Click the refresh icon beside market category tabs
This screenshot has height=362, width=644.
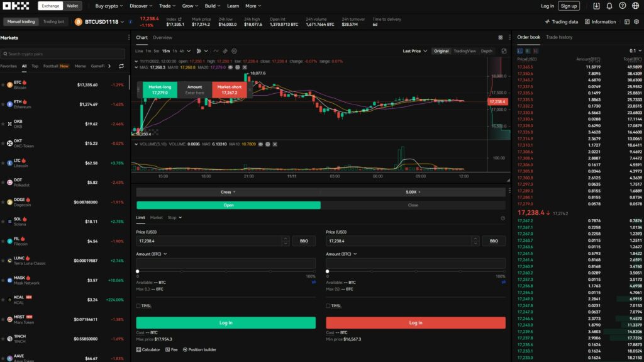(121, 65)
